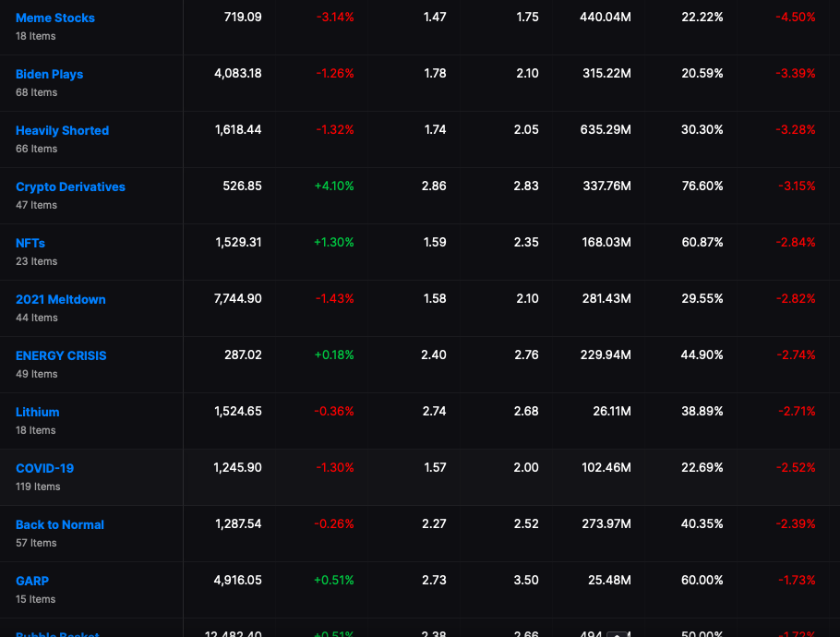Image resolution: width=840 pixels, height=637 pixels.
Task: Open the Crypto Derivatives list
Action: [x=70, y=186]
